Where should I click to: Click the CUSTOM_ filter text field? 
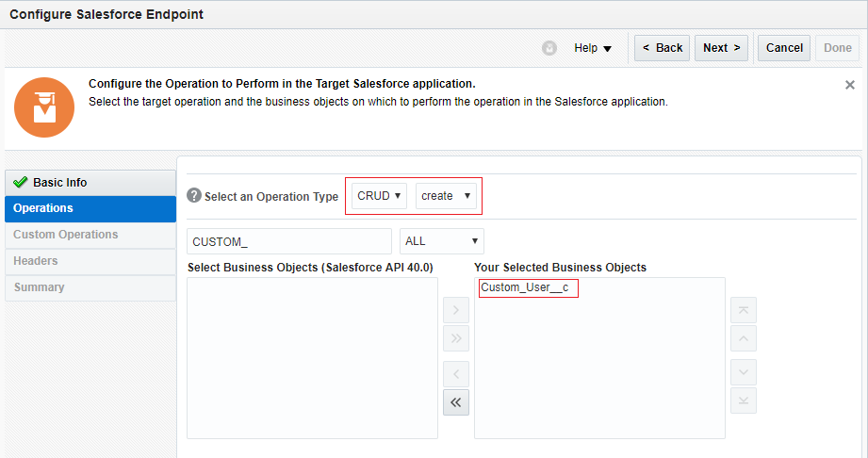point(288,241)
